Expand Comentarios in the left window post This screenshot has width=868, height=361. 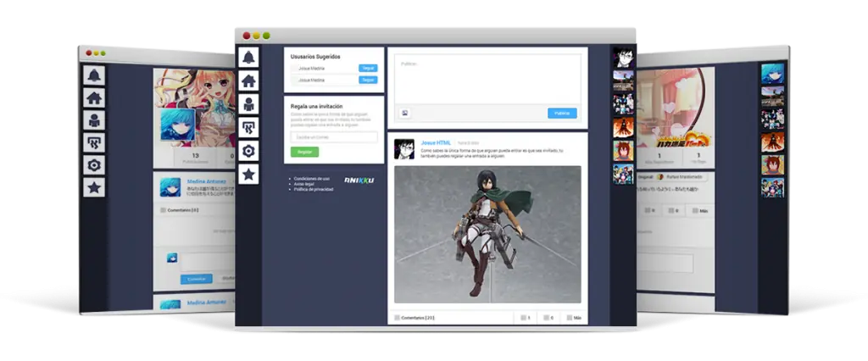180,210
